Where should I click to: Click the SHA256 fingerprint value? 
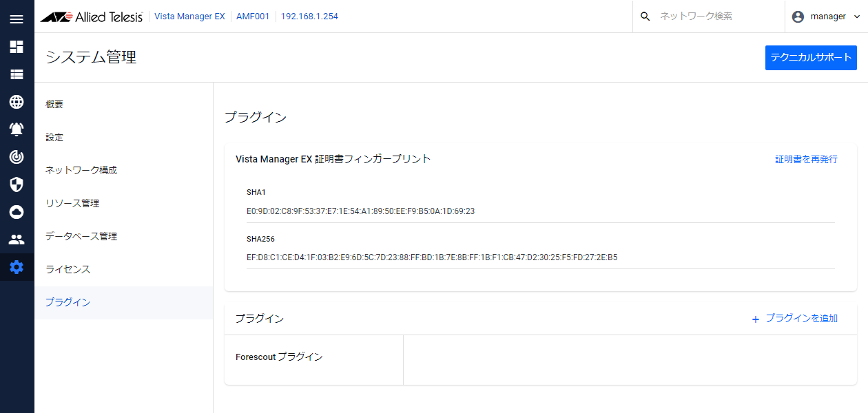[x=432, y=257]
